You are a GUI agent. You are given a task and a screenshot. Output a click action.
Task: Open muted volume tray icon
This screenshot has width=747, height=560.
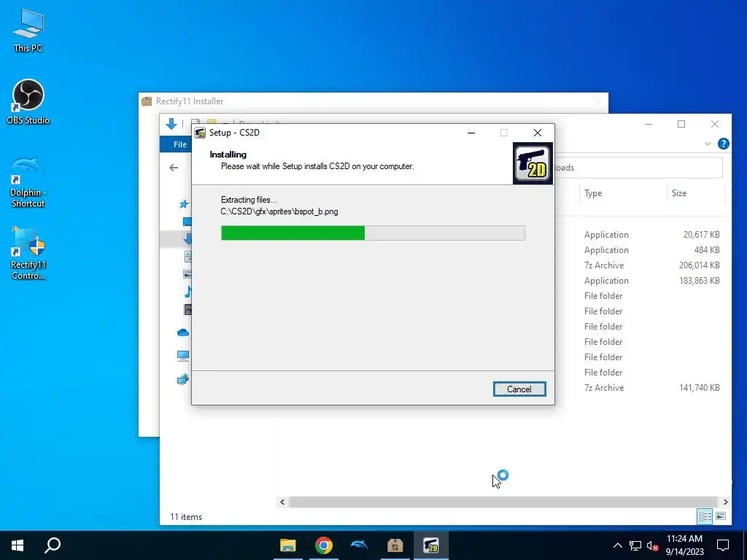653,545
